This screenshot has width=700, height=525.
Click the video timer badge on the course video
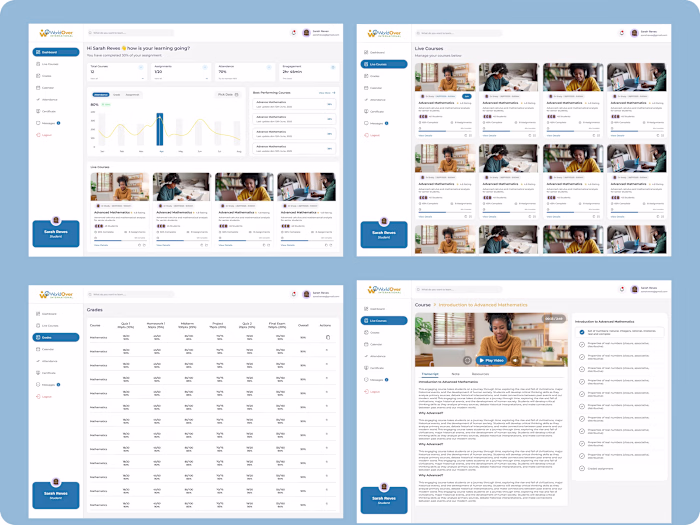554,319
